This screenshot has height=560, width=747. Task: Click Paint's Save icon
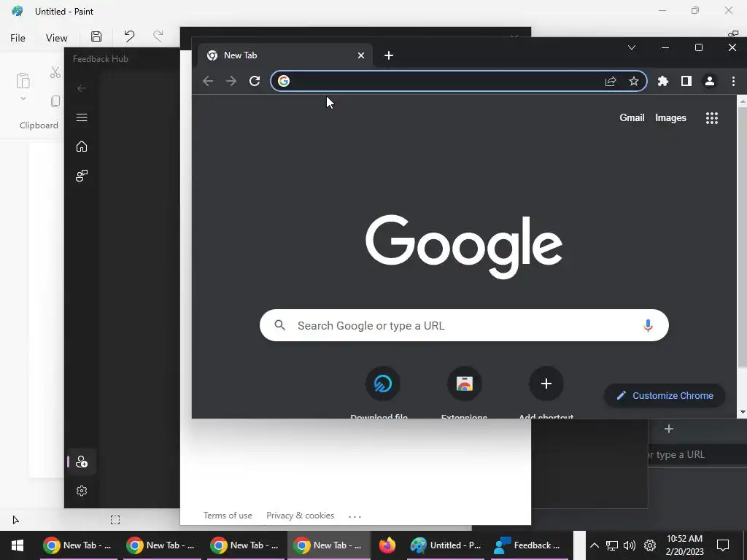96,36
